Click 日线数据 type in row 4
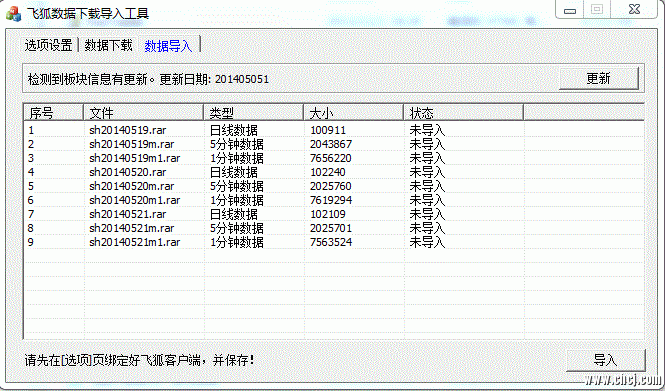This screenshot has height=391, width=665. click(234, 172)
